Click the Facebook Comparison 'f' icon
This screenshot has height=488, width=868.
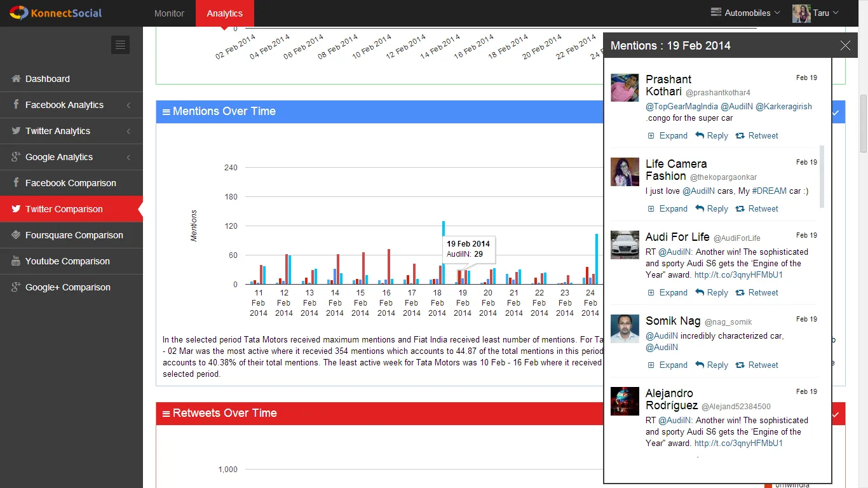(x=16, y=183)
